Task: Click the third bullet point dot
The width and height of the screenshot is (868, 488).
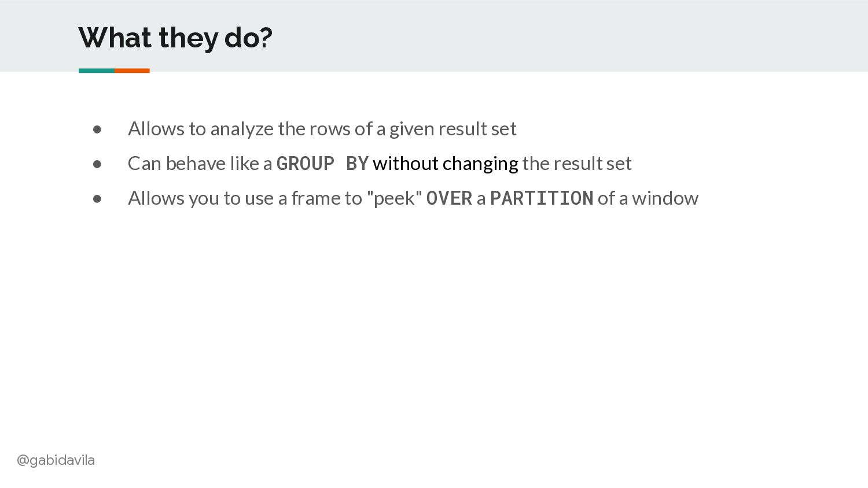Action: pos(97,199)
